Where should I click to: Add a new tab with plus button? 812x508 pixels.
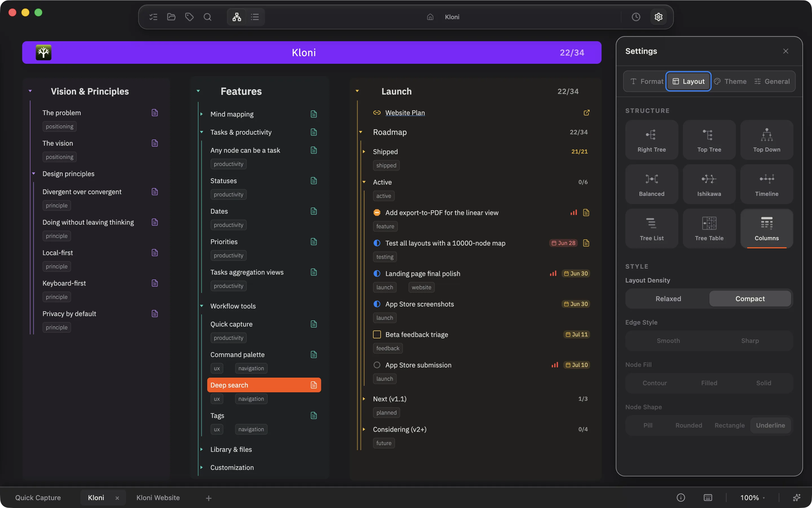pos(208,498)
